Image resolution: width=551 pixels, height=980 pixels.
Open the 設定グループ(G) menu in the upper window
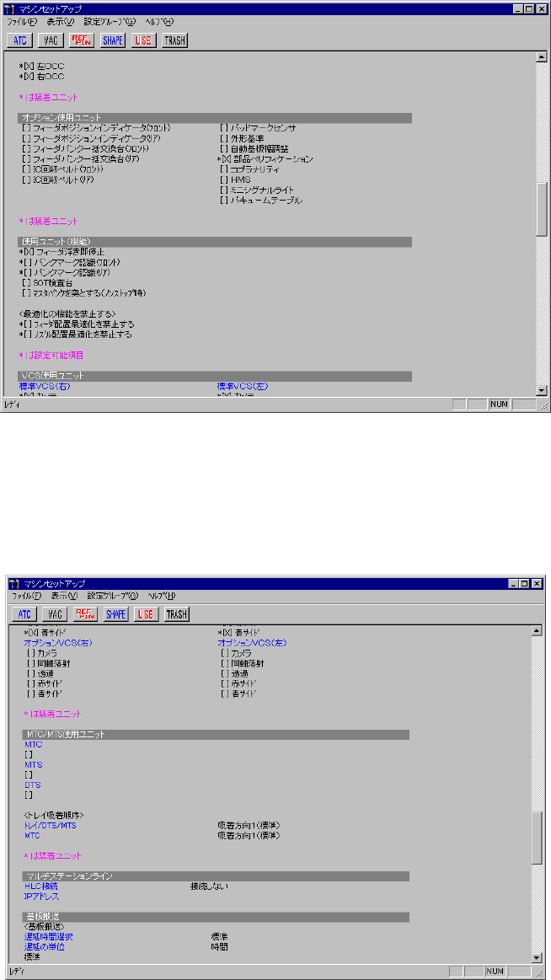point(110,22)
